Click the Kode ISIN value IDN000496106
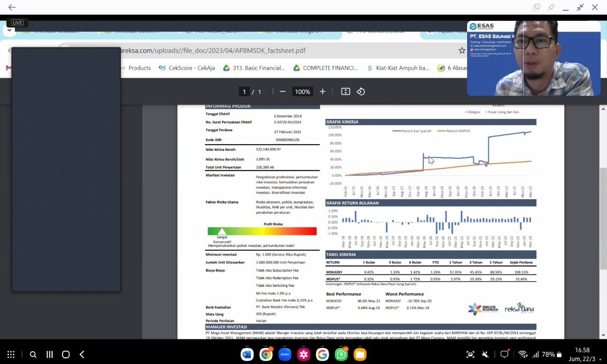Viewport: 607px width, 364px height. pyautogui.click(x=287, y=140)
